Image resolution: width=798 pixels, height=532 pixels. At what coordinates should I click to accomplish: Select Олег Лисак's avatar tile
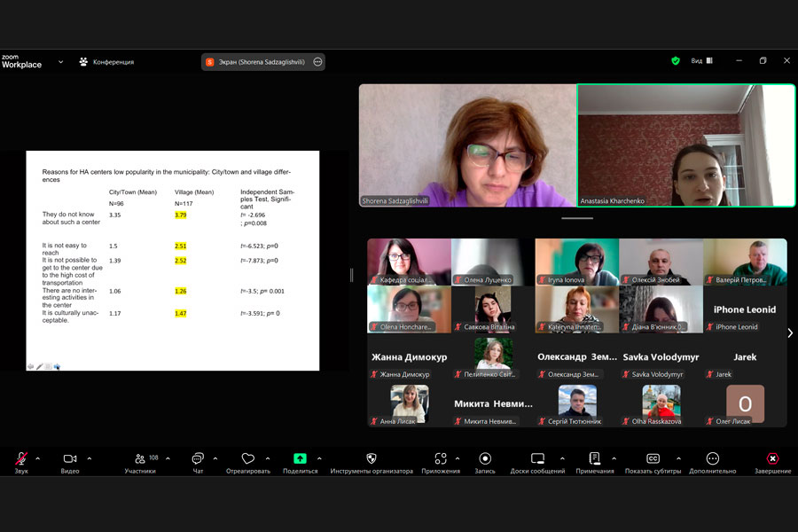click(x=745, y=403)
